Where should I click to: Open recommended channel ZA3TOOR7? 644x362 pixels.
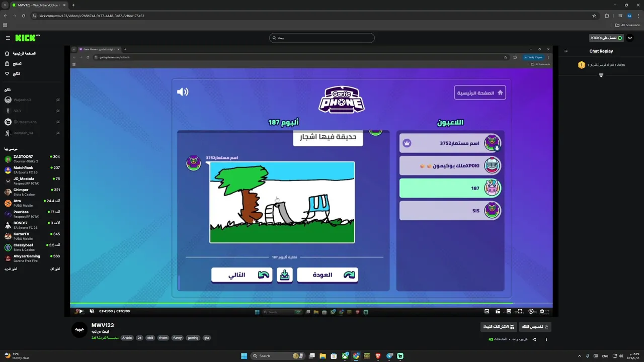click(32, 159)
